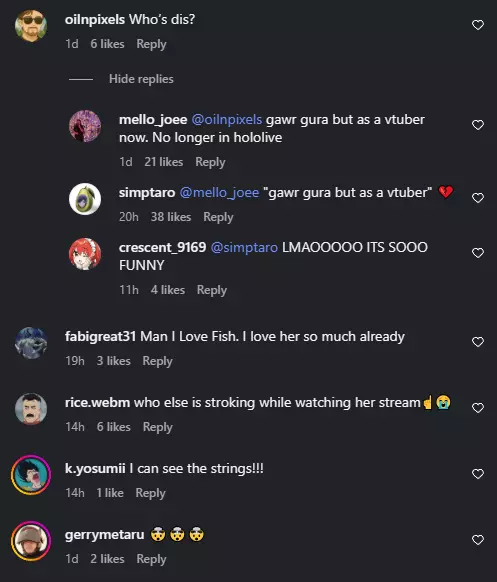Like rice.webm's comment heart icon
Screen dimensions: 497x582
click(x=478, y=408)
